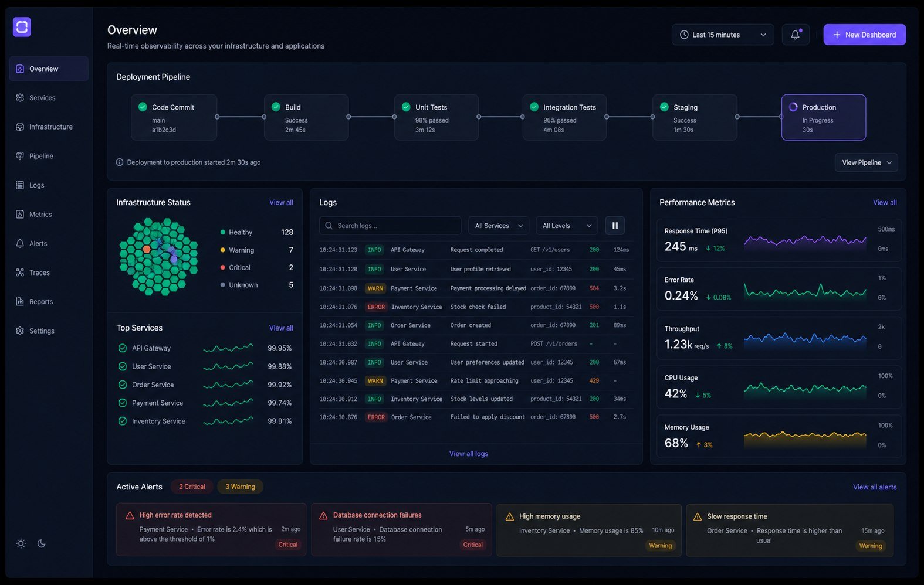Click the Settings gear icon in sidebar
Screen dimensions: 924x585
click(20, 331)
